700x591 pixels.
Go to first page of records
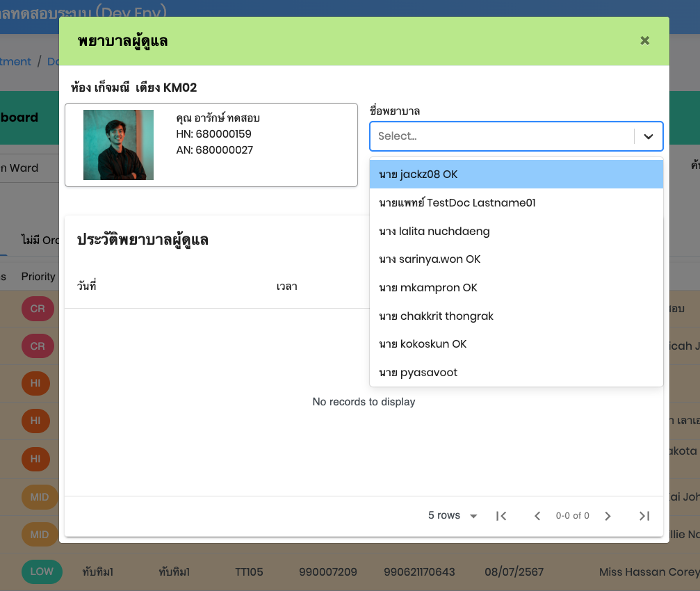(x=501, y=516)
